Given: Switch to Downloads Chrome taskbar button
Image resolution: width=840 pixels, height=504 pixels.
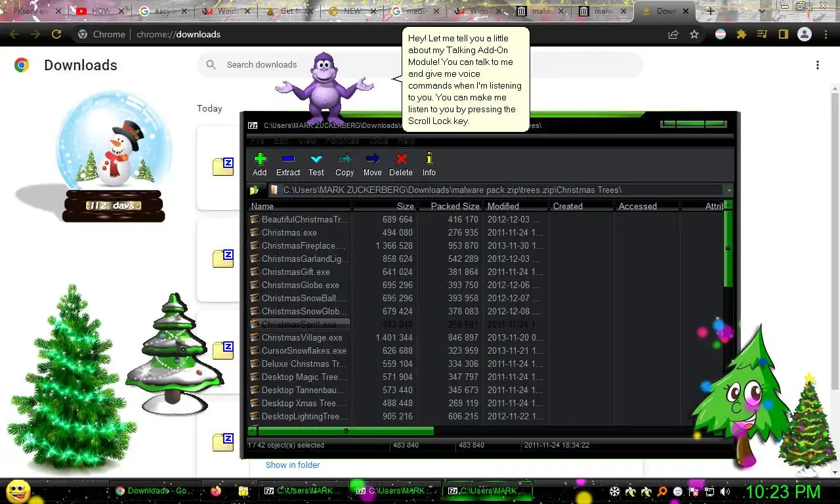Looking at the screenshot, I should 154,491.
